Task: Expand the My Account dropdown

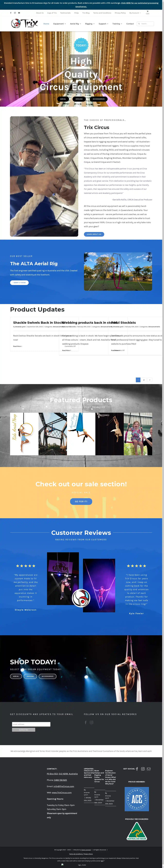Action: [135, 13]
